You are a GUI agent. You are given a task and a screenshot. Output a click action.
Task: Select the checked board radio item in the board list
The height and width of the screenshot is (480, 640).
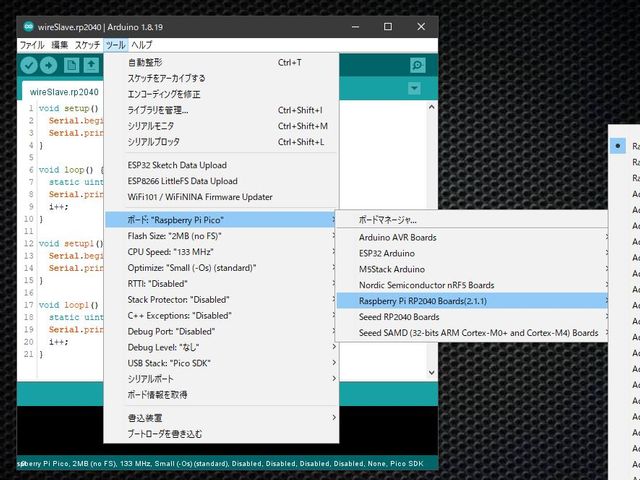(625, 146)
